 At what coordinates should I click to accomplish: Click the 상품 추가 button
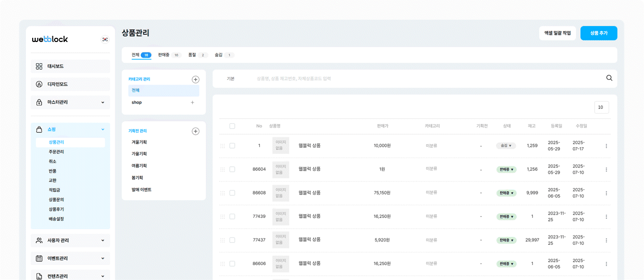click(x=598, y=33)
